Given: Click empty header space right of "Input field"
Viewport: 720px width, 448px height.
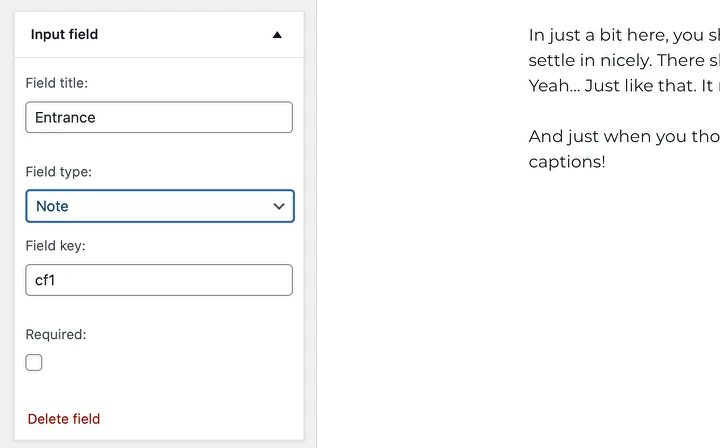Looking at the screenshot, I should click(180, 34).
